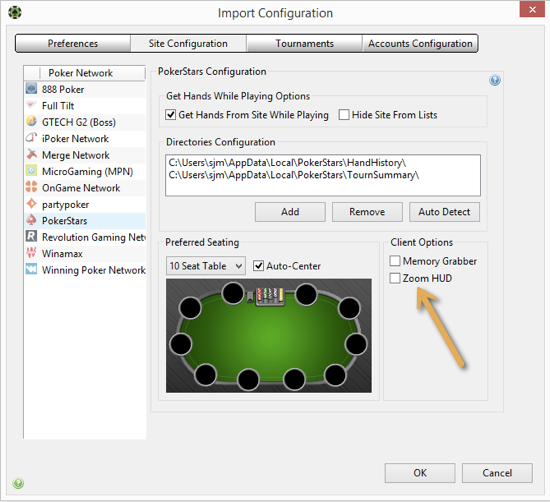Switch to the Tournaments tab
Viewport: 550px width, 502px height.
tap(304, 43)
